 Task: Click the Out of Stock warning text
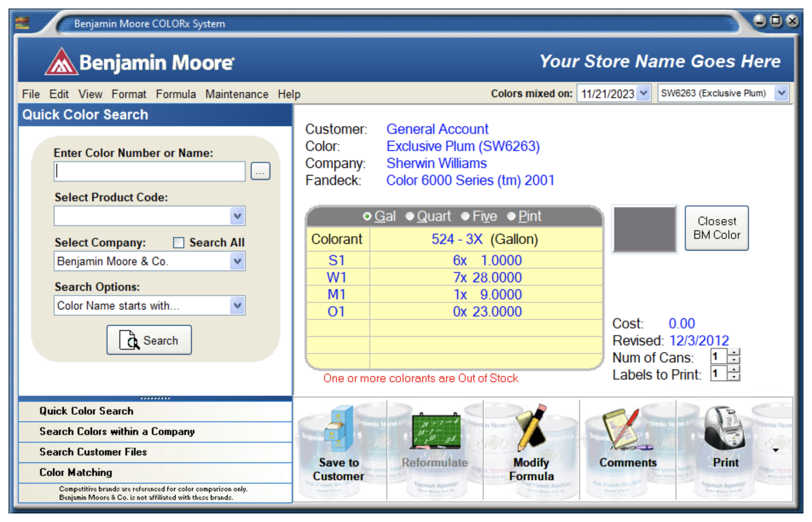click(x=420, y=378)
